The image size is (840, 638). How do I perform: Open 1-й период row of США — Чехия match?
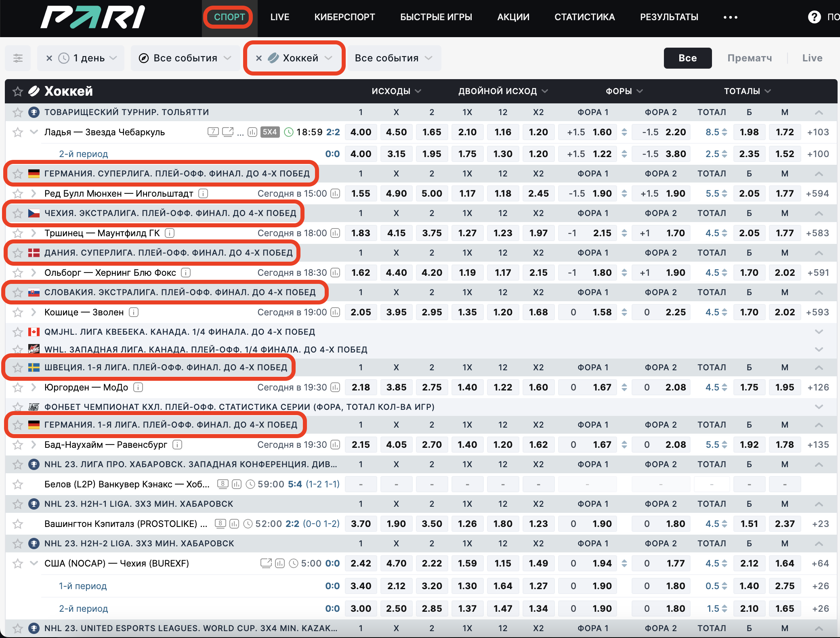(x=83, y=586)
